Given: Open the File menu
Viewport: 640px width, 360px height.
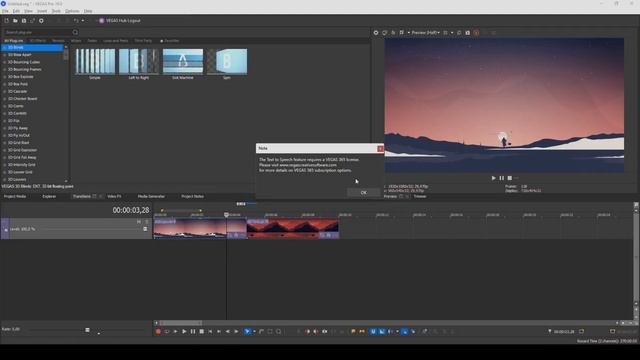Looking at the screenshot, I should click(x=5, y=11).
